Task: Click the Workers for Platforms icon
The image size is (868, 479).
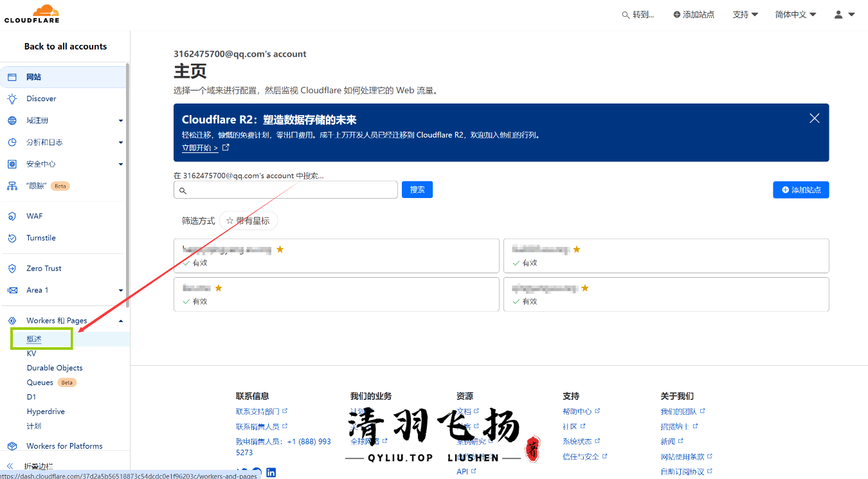Action: pyautogui.click(x=12, y=446)
